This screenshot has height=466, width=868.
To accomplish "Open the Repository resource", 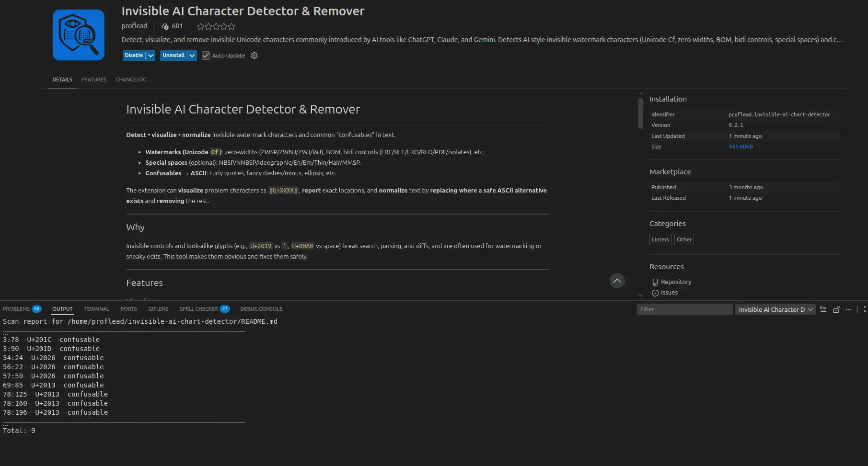I will [676, 282].
